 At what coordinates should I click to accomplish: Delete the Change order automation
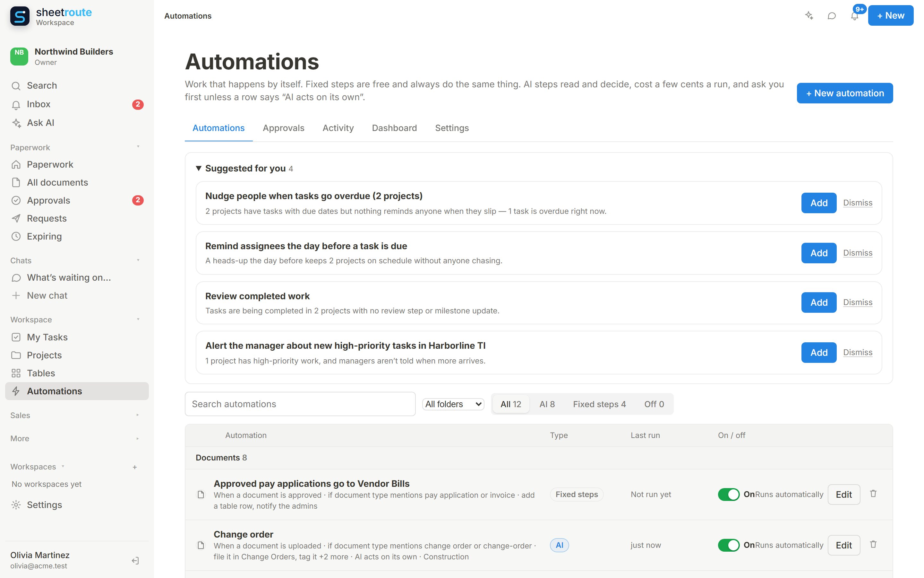[873, 544]
